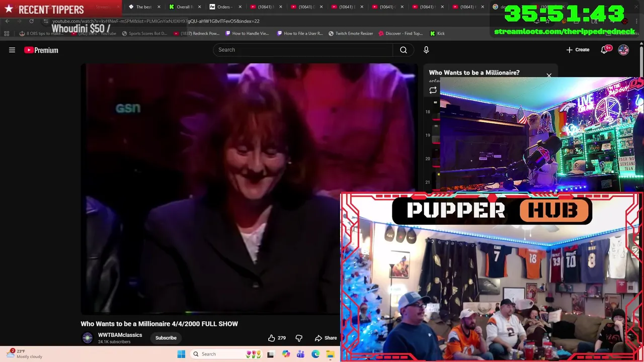The image size is (644, 362).
Task: Toggle the playlist loop icon
Action: click(x=433, y=90)
